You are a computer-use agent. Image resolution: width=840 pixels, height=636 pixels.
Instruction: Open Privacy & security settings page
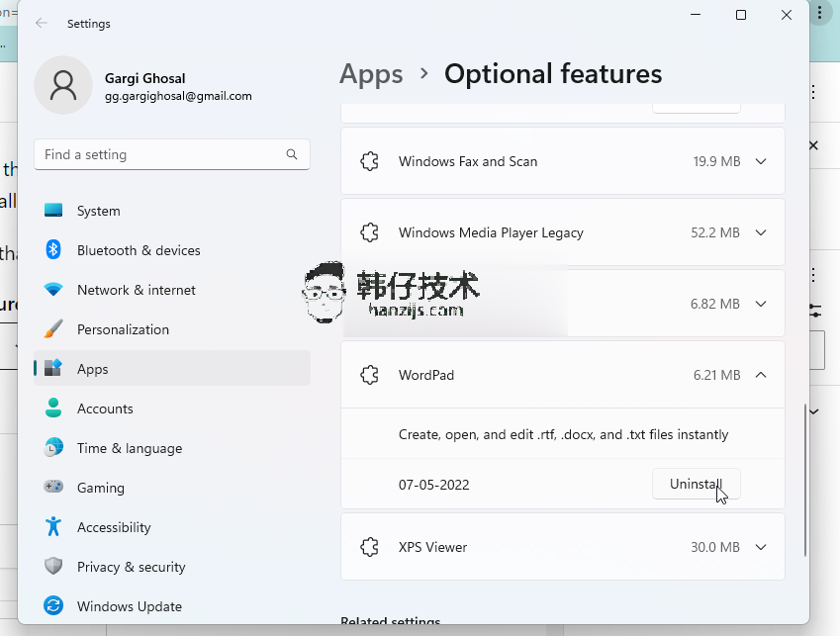[172, 567]
